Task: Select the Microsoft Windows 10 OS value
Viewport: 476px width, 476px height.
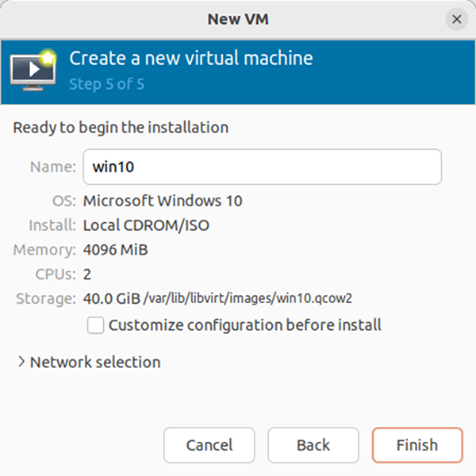Action: (x=163, y=201)
